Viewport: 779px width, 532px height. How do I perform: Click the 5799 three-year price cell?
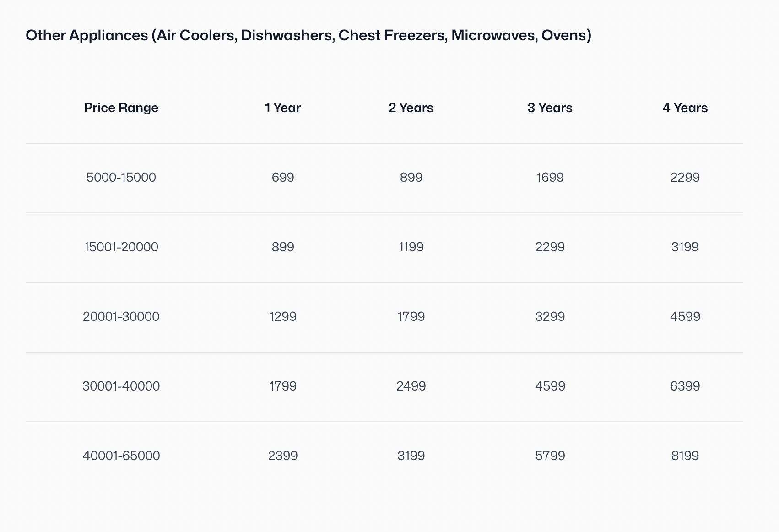[x=550, y=456]
